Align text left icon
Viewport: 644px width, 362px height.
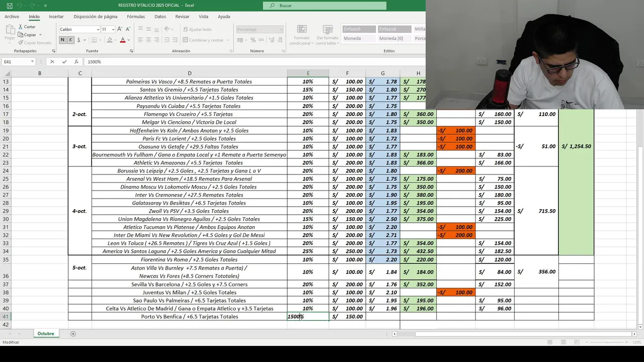[140, 40]
